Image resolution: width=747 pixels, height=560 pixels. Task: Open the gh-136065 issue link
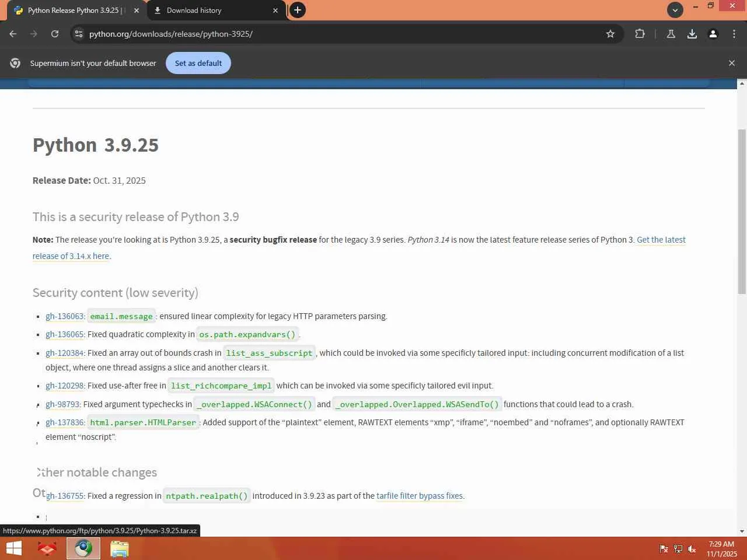click(65, 334)
